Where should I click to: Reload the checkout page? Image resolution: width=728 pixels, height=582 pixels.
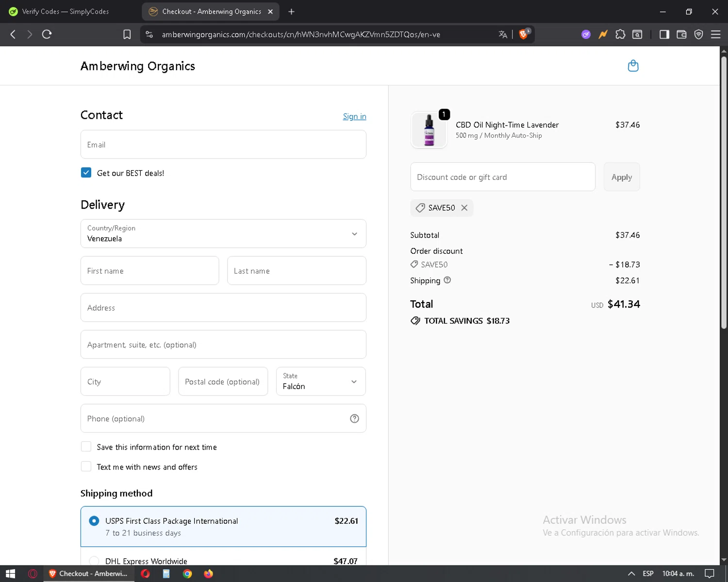[x=47, y=34]
